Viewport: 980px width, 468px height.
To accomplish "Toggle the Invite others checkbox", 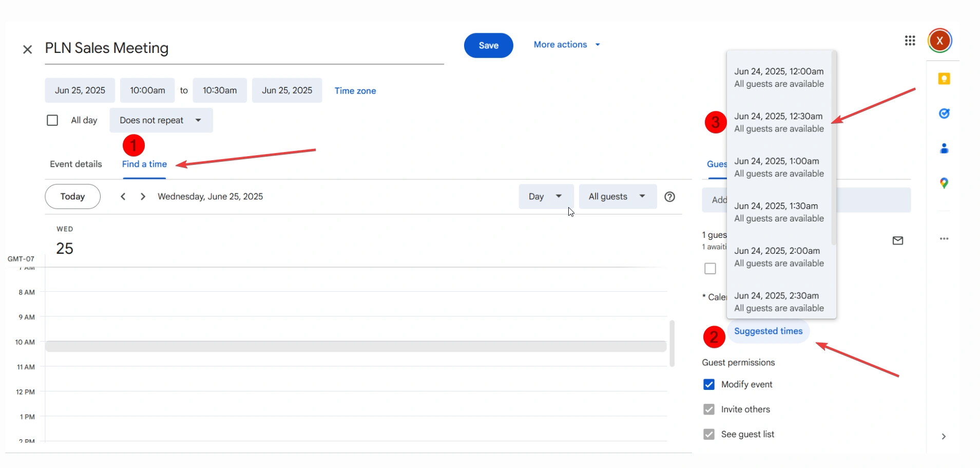I will [709, 409].
